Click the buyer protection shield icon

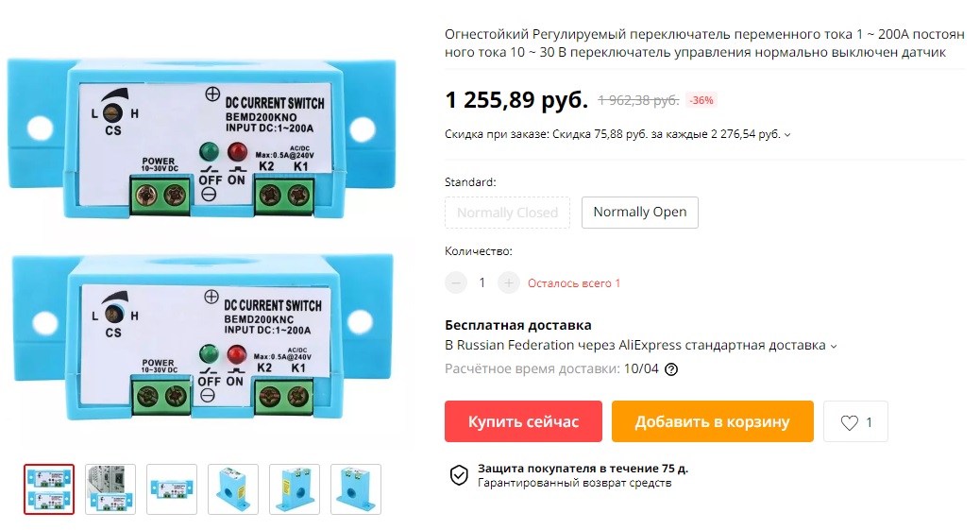(x=459, y=475)
